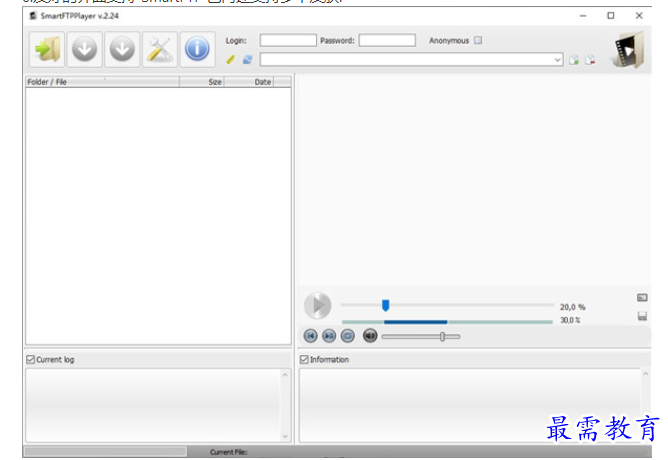
Task: Skip to the next track
Action: [x=329, y=336]
